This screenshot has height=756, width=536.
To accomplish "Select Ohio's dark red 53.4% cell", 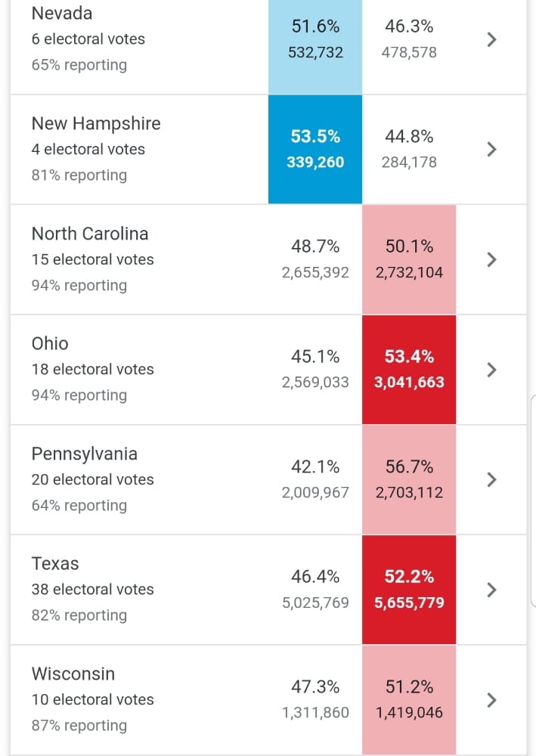I will click(409, 369).
